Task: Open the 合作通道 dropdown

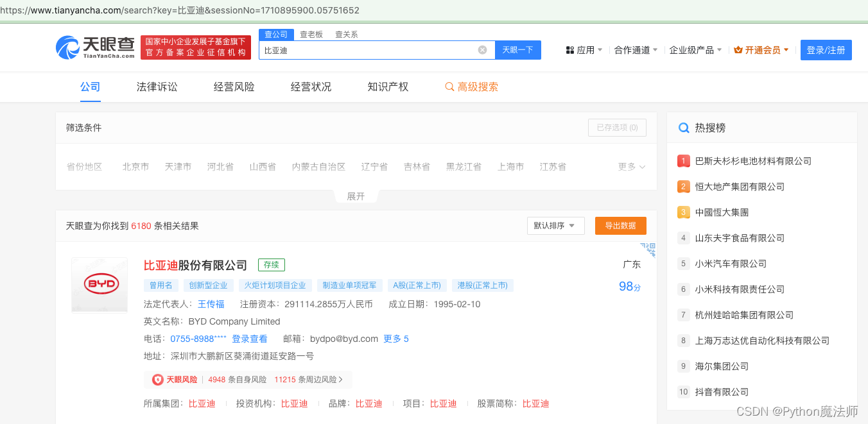Action: click(x=636, y=50)
